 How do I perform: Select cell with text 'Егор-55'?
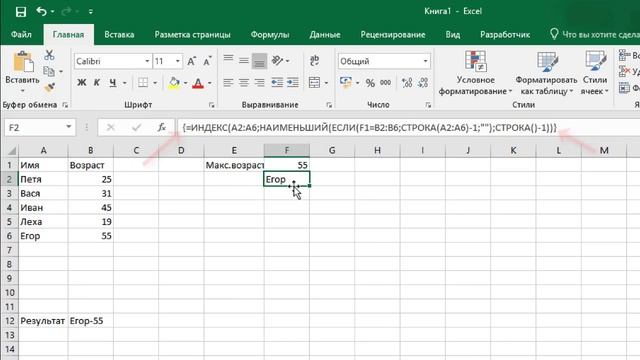click(x=91, y=321)
